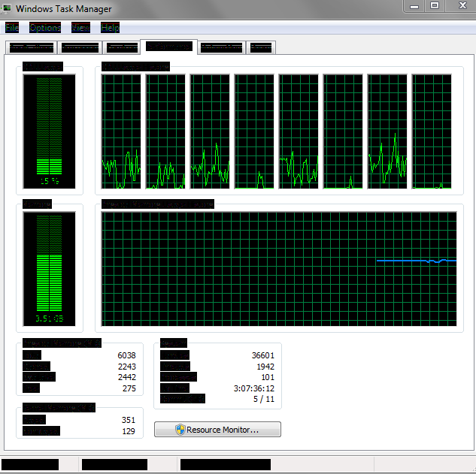Open the File menu
The image size is (476, 474).
tap(12, 28)
